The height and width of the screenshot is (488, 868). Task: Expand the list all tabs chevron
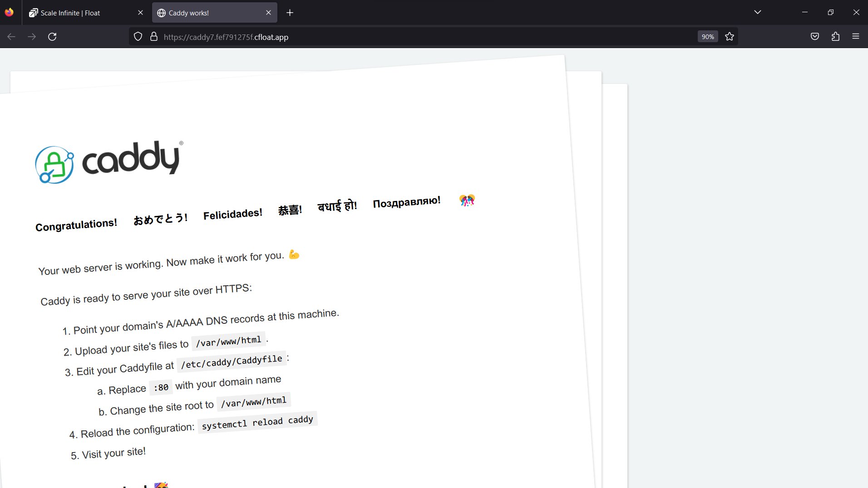pos(757,12)
